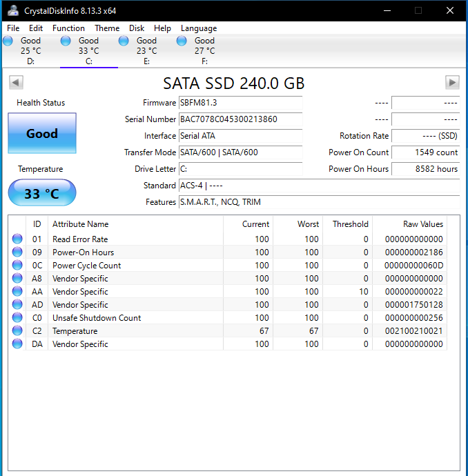Close the CrystalDiskInfo window

(x=450, y=10)
